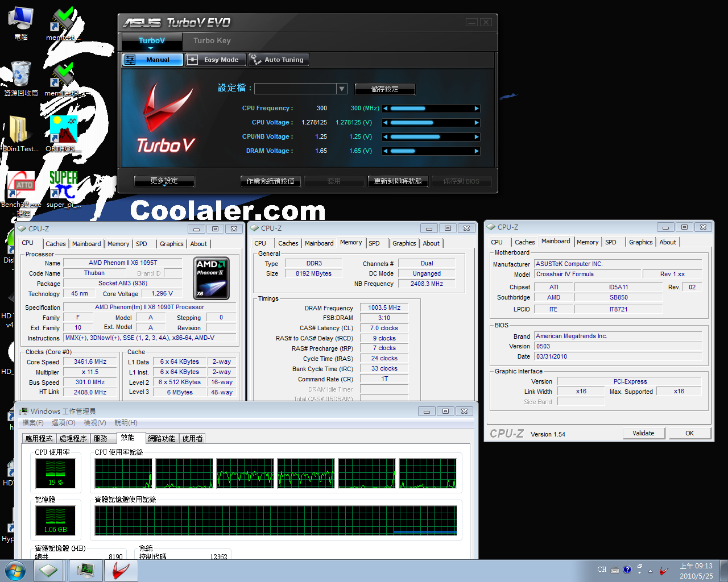Open Mainboard tab in the middle CPU-Z window
Screen dimensions: 728x582
(319, 243)
